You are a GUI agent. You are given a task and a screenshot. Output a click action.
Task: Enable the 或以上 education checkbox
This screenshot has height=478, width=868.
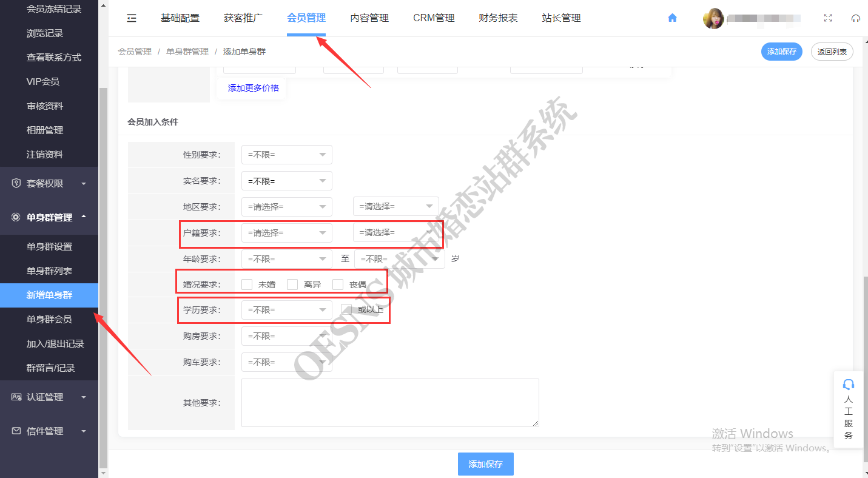[346, 309]
